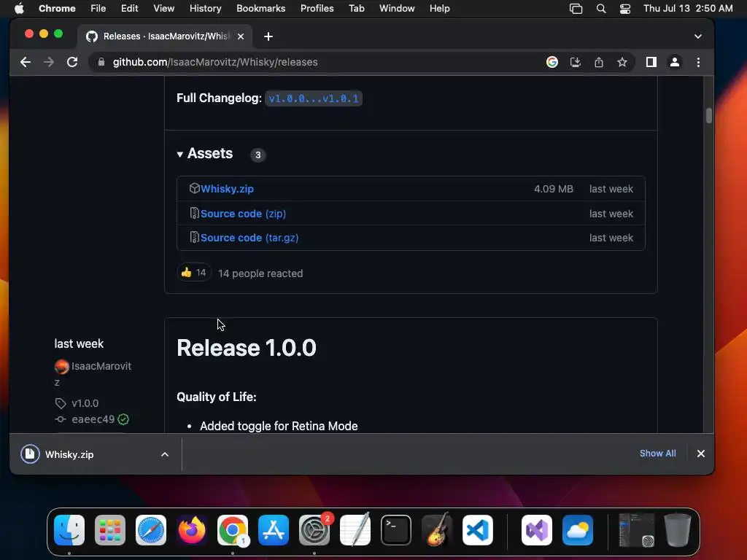Open TextEdit from the Dock
The image size is (747, 560).
(x=355, y=530)
